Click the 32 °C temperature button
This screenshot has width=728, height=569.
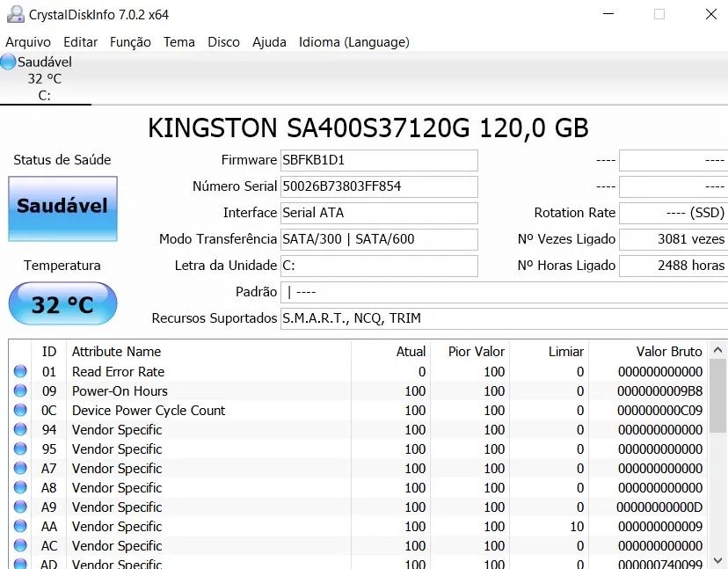pyautogui.click(x=62, y=303)
